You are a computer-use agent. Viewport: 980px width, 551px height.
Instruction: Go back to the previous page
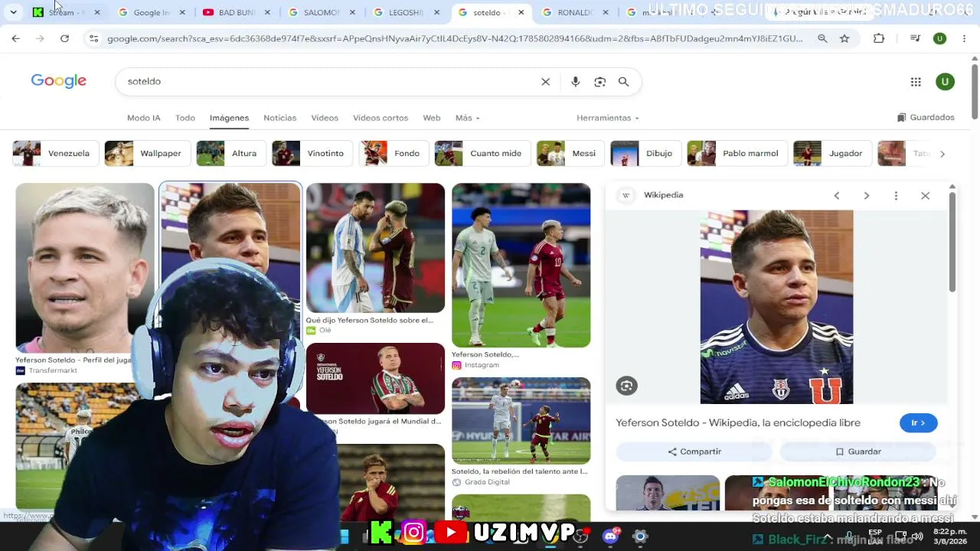[15, 38]
